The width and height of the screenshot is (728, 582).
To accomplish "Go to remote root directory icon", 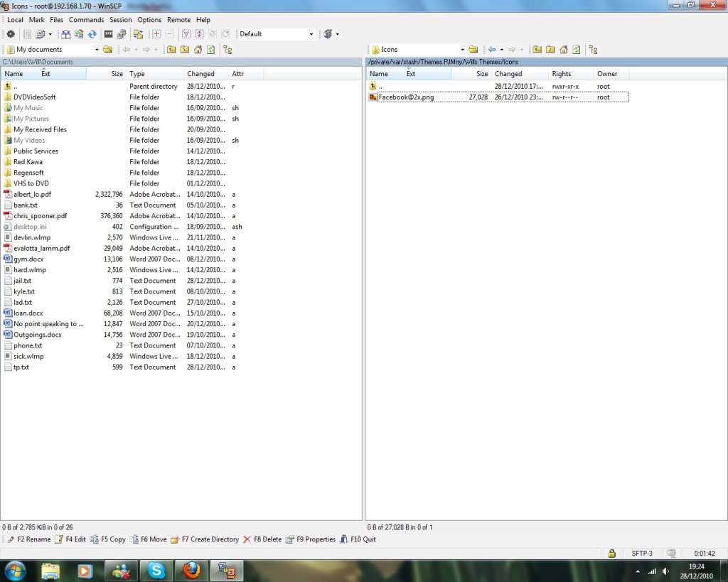I will point(550,49).
